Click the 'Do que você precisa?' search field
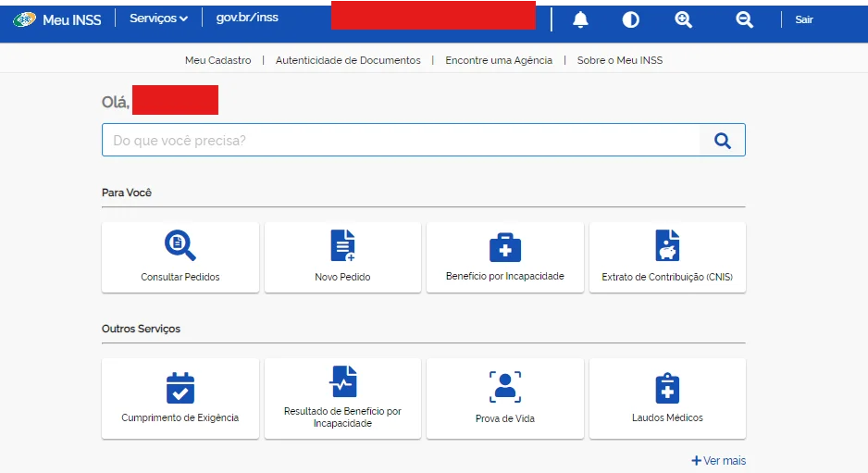 tap(401, 140)
